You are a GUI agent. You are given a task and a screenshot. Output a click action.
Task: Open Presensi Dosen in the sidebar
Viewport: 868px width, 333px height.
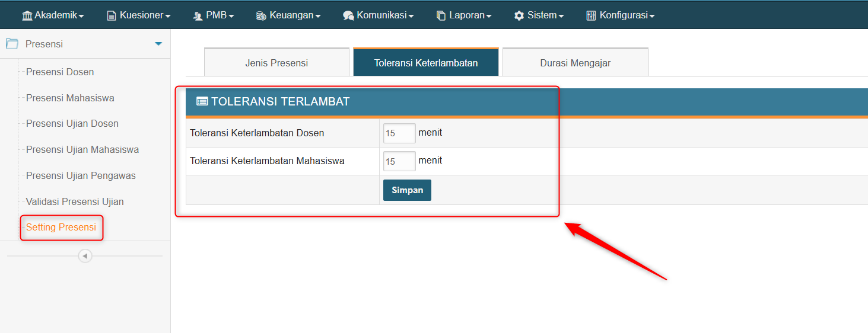pyautogui.click(x=60, y=72)
